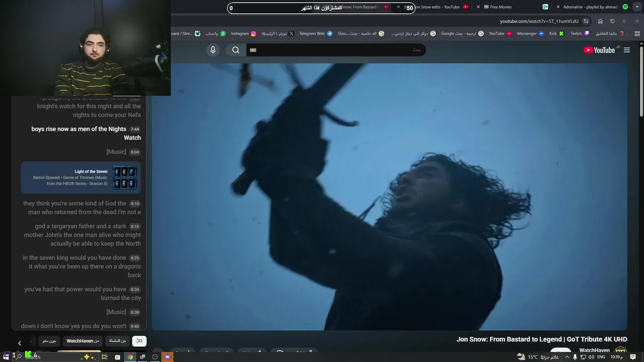Screen dimensions: 644x362
Task: Open the Twitter الرئيسية bookmark
Action: [x=278, y=34]
